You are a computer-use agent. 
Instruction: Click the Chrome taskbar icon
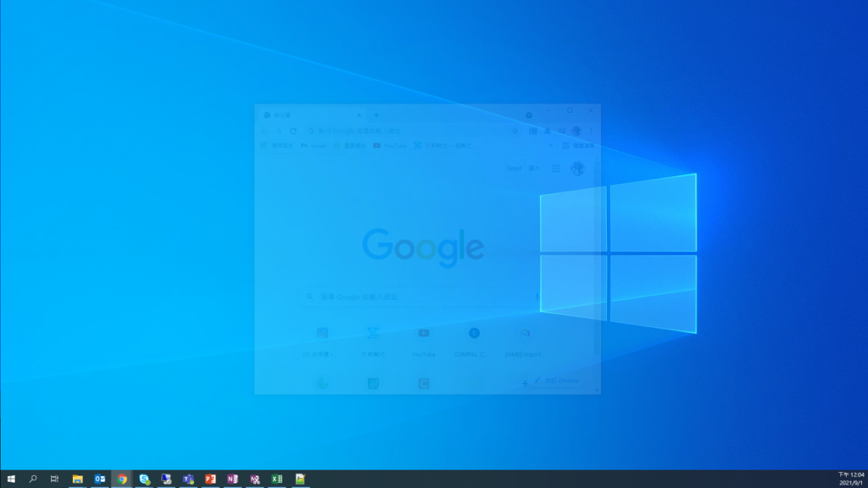122,480
